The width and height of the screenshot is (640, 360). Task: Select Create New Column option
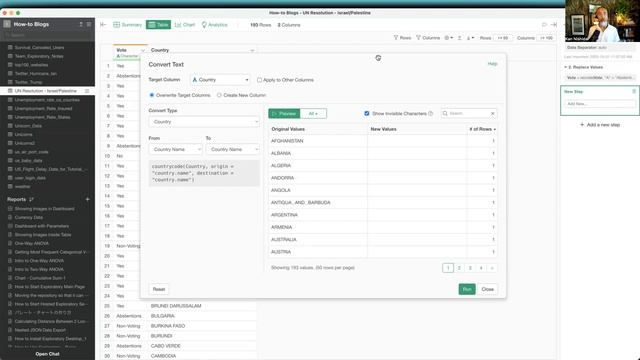[x=219, y=95]
